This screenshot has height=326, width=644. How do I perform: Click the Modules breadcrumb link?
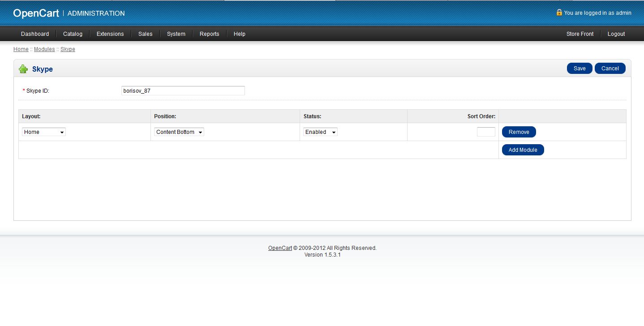point(44,49)
